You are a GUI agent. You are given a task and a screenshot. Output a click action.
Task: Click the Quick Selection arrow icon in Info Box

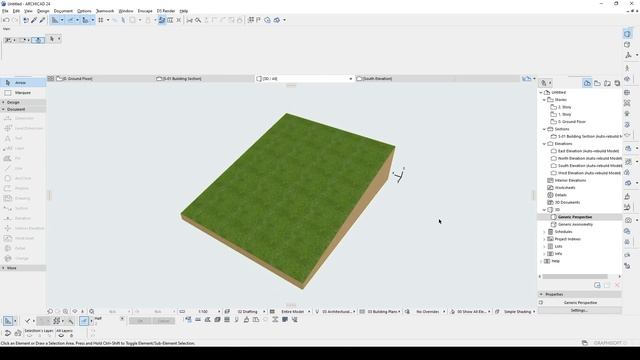click(x=52, y=39)
